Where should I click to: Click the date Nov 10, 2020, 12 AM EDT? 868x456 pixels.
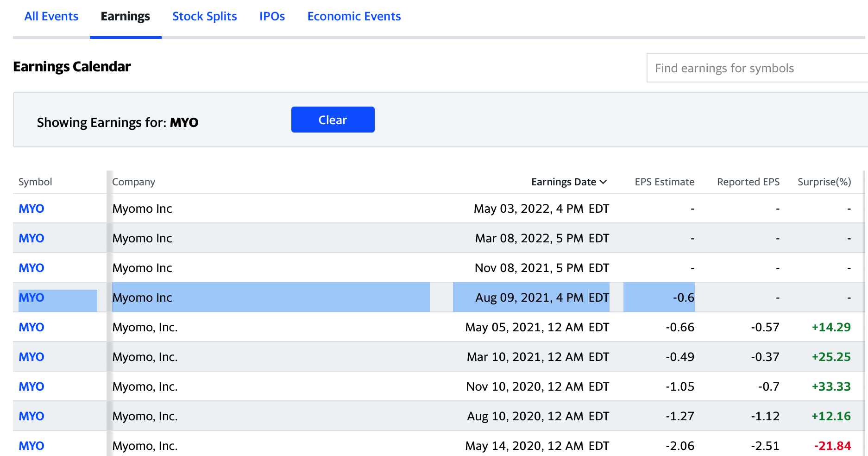tap(538, 386)
